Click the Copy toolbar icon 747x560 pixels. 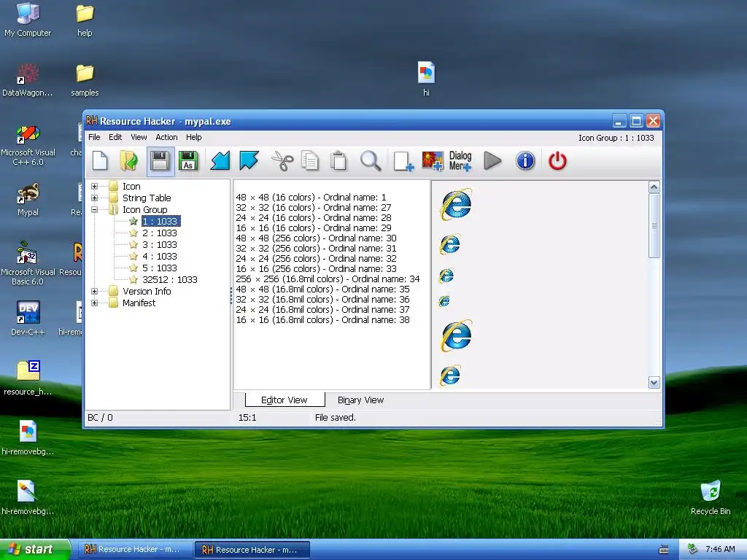tap(310, 161)
